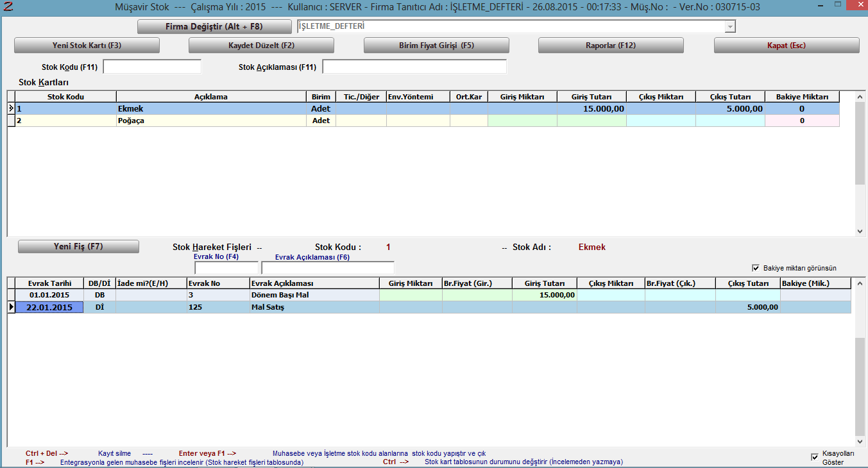Click the 22.01.2015 date cell

click(x=51, y=307)
